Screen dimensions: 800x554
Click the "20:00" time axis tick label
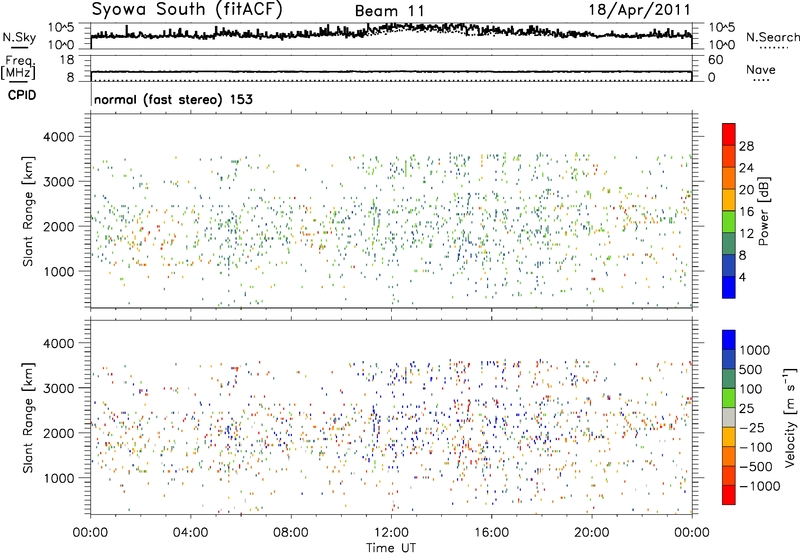591,533
